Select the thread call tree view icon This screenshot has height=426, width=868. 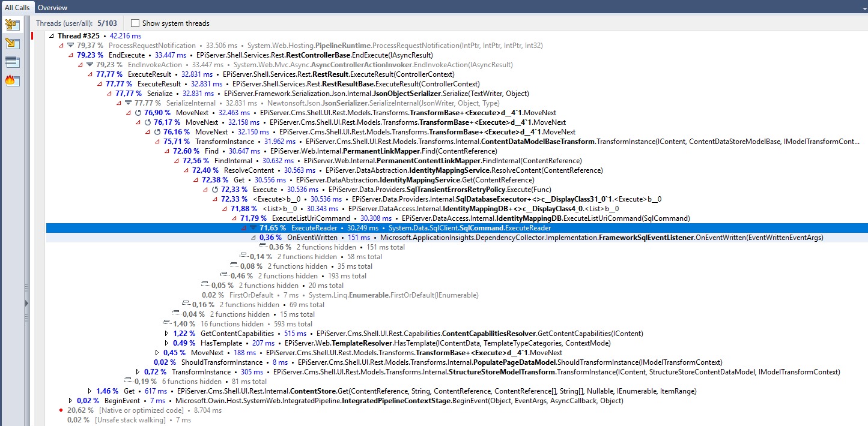[12, 25]
